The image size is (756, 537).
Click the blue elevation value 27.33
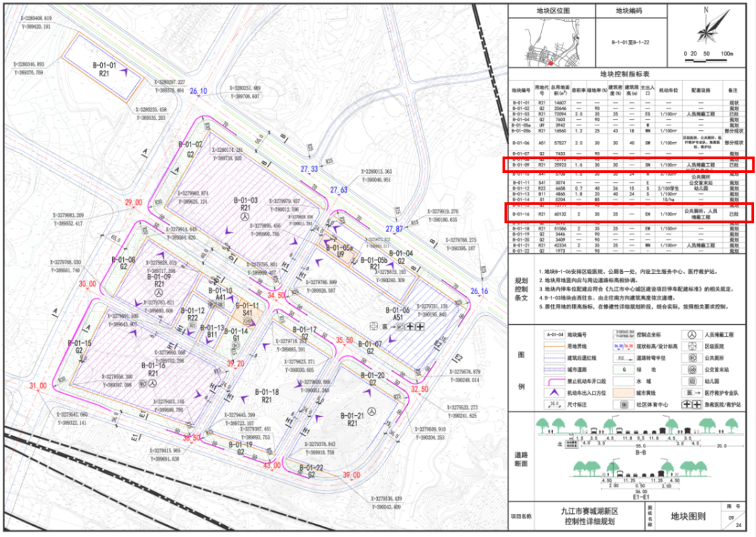click(309, 169)
